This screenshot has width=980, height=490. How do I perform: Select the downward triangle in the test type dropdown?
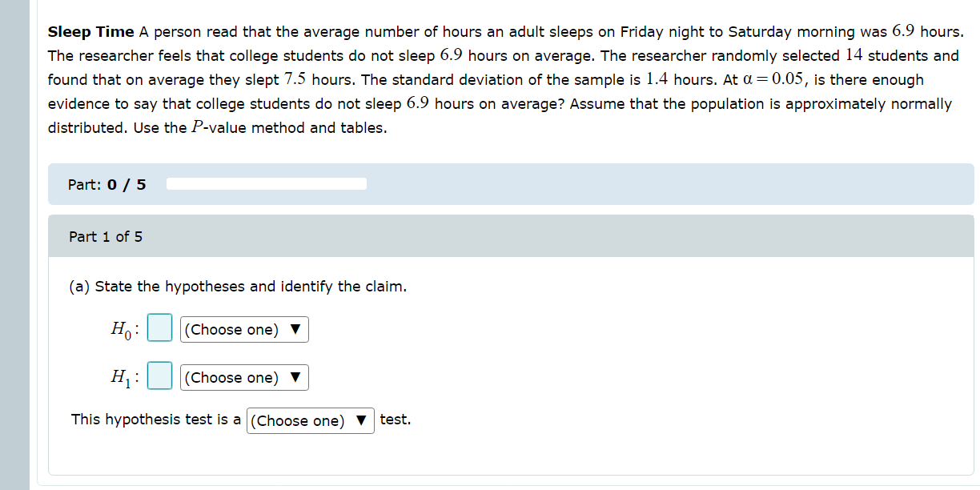[362, 420]
